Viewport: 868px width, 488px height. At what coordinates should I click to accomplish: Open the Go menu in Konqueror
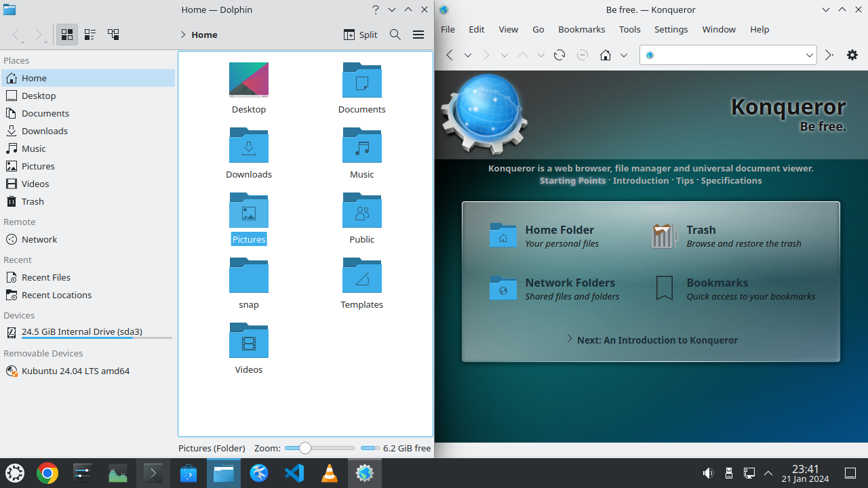click(x=538, y=29)
